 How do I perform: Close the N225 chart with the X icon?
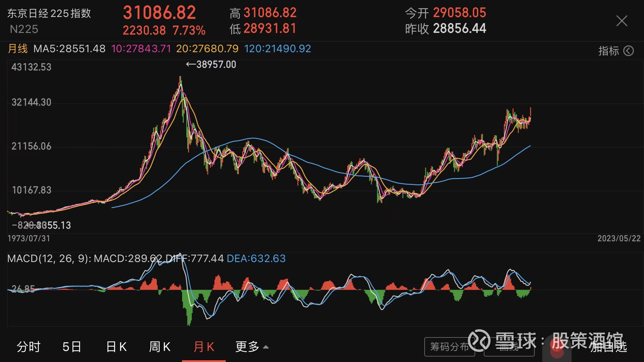click(622, 20)
